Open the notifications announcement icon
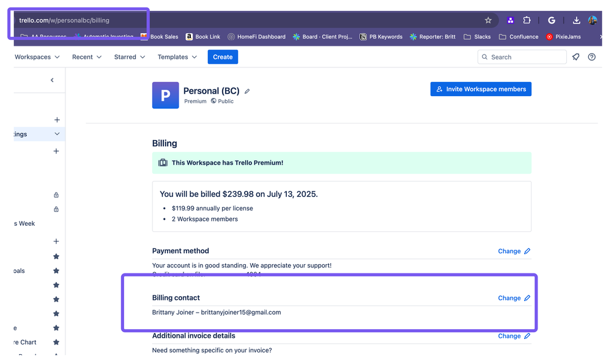 tap(576, 57)
